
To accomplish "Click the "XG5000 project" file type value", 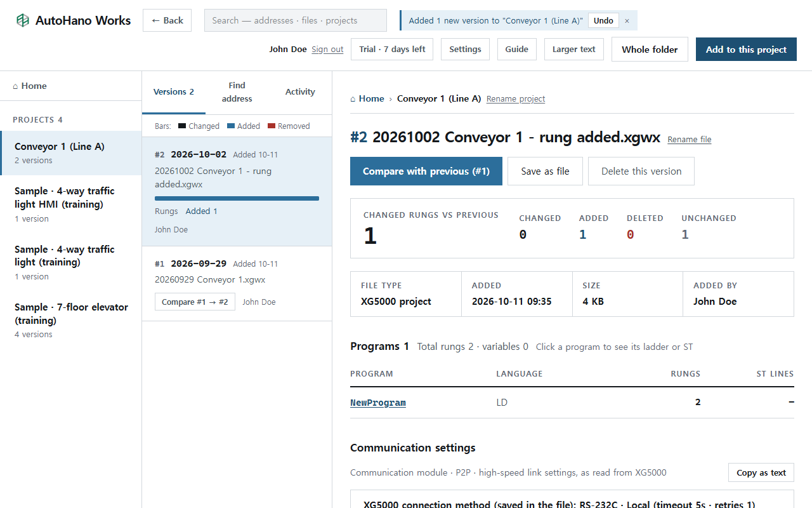I will point(396,302).
